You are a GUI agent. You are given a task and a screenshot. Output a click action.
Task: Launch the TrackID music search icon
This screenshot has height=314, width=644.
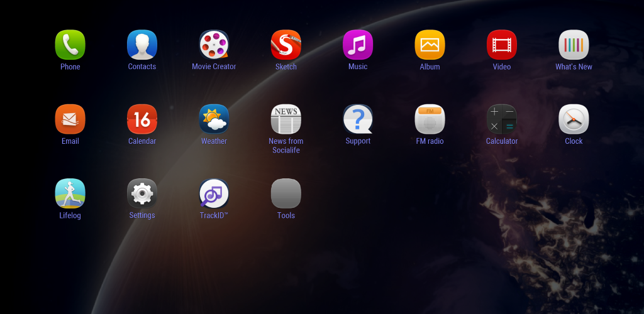point(214,193)
